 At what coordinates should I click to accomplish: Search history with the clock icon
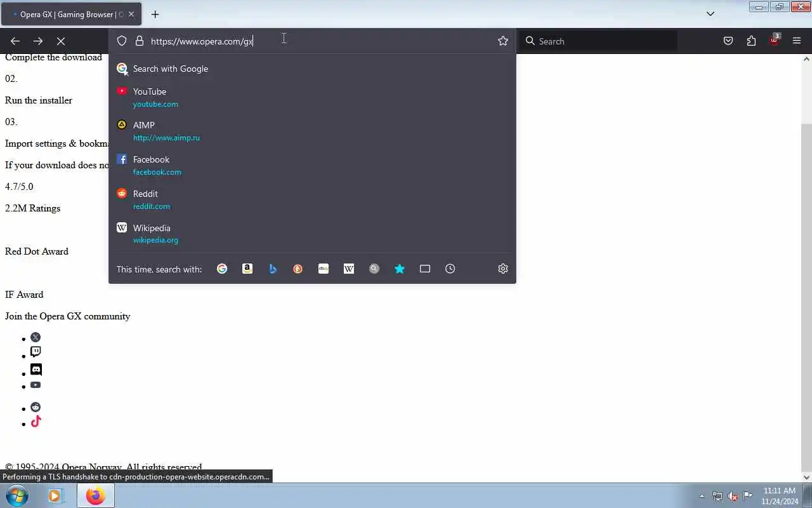450,269
